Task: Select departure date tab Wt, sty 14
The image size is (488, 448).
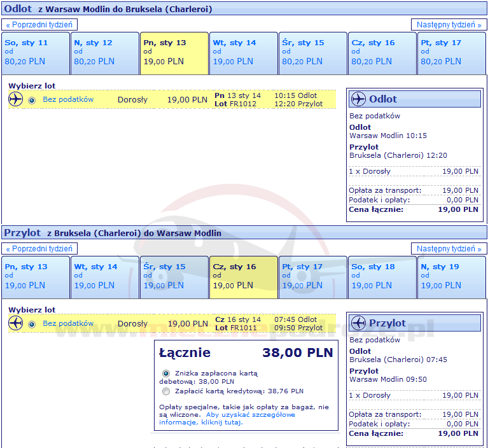Action: click(x=243, y=53)
